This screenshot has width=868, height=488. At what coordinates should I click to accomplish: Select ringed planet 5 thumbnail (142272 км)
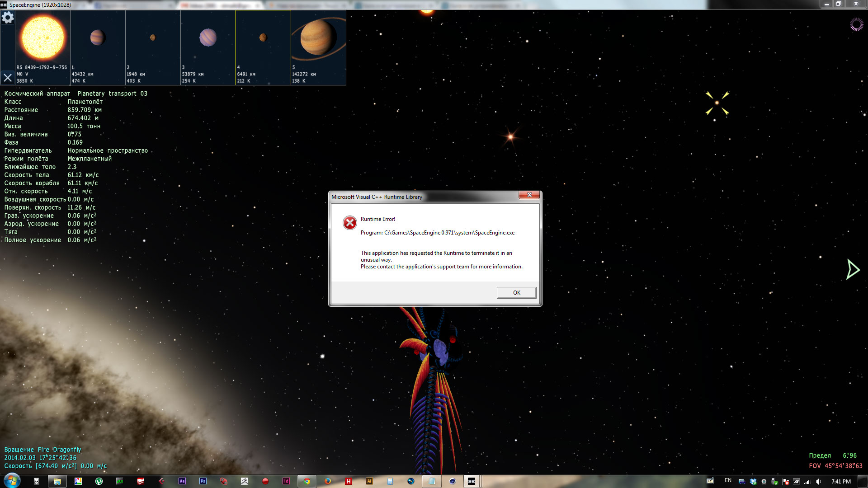coord(318,47)
